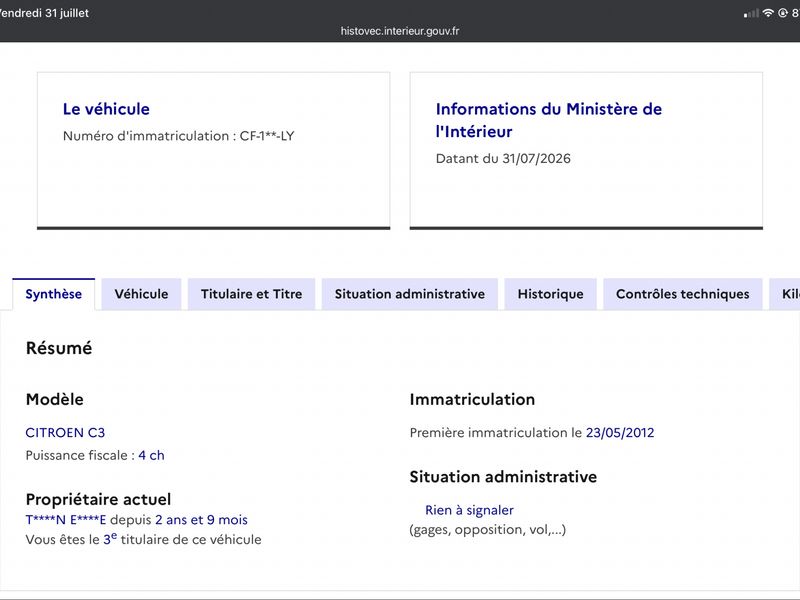
Task: Click the 'CITROEN C3' model name
Action: (x=65, y=433)
